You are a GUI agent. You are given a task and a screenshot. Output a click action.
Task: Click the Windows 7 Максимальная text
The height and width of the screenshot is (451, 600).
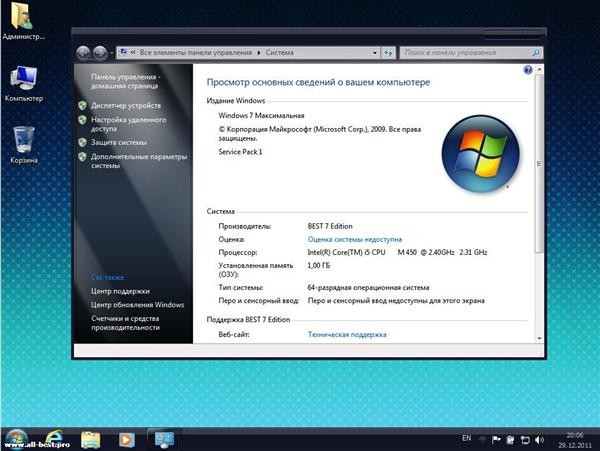pyautogui.click(x=261, y=116)
